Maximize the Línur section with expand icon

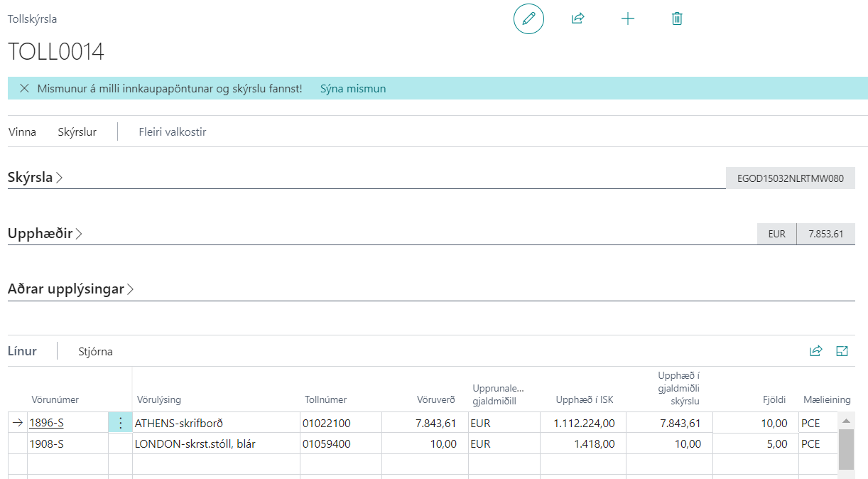(842, 351)
